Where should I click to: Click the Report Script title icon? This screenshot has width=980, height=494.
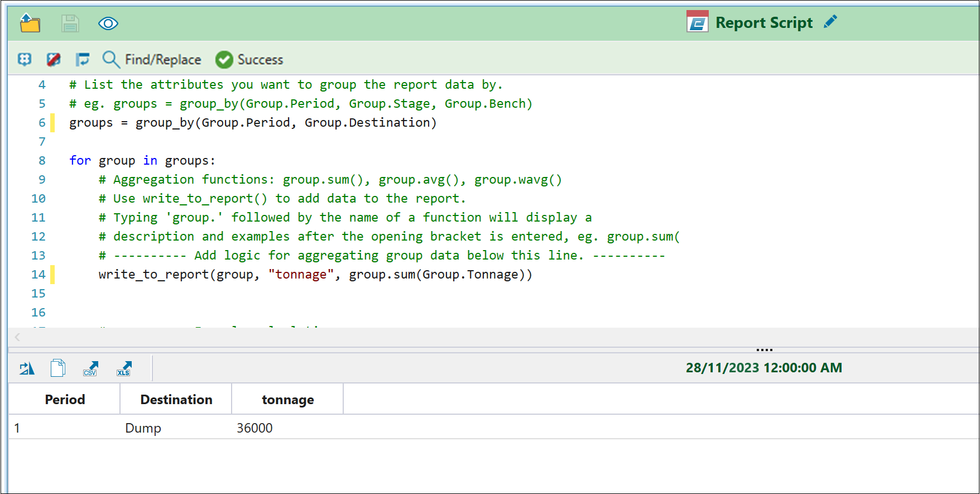[x=697, y=22]
